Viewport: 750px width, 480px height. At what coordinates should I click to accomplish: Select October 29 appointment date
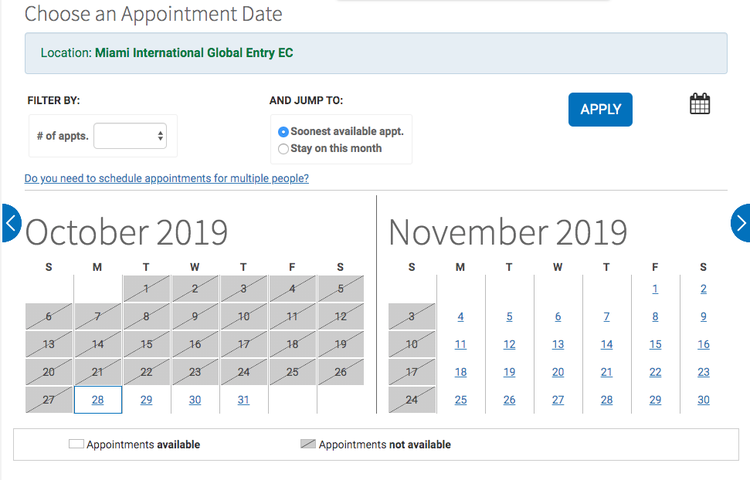(x=146, y=400)
